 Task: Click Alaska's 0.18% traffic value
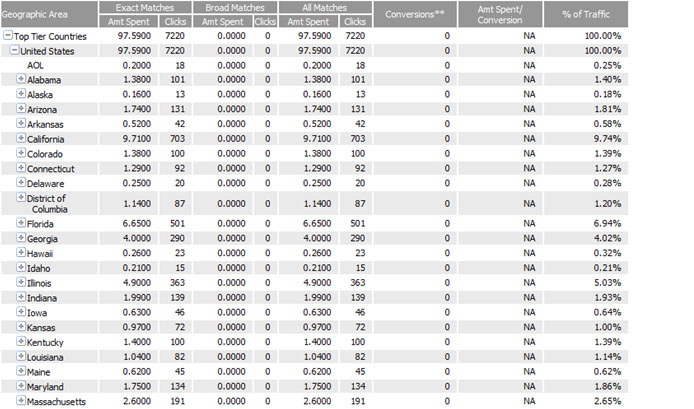pyautogui.click(x=607, y=94)
